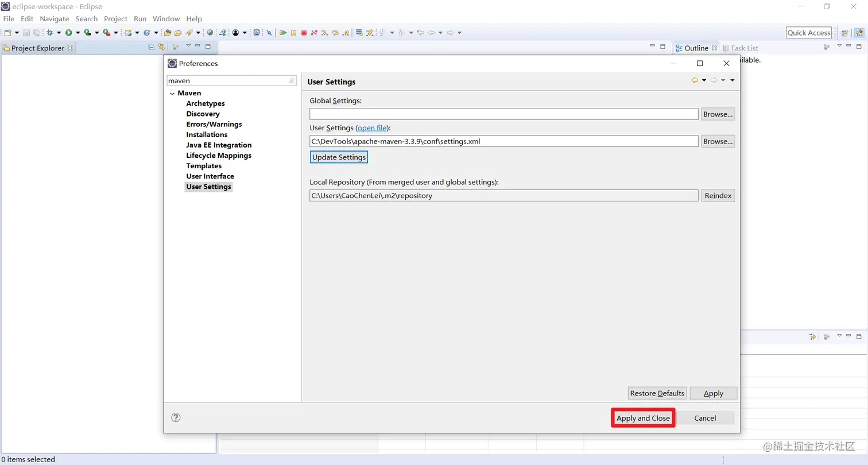Click the Coverage launch toolbar icon
868x465 pixels.
[x=87, y=33]
